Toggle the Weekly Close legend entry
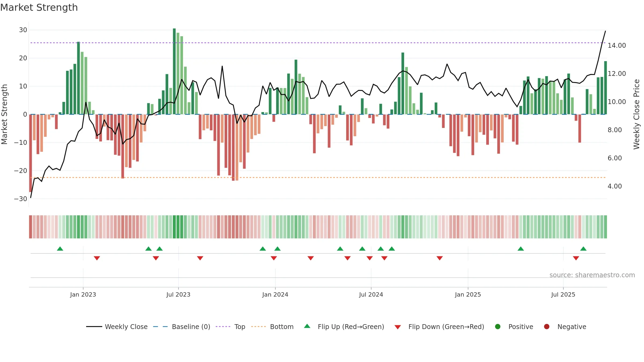 pyautogui.click(x=117, y=327)
